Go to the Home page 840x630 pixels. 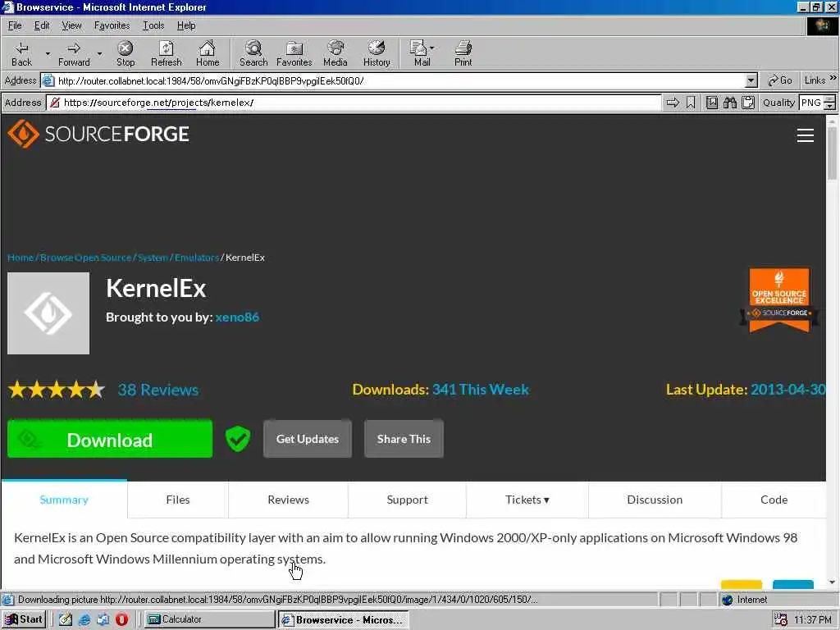[208, 53]
